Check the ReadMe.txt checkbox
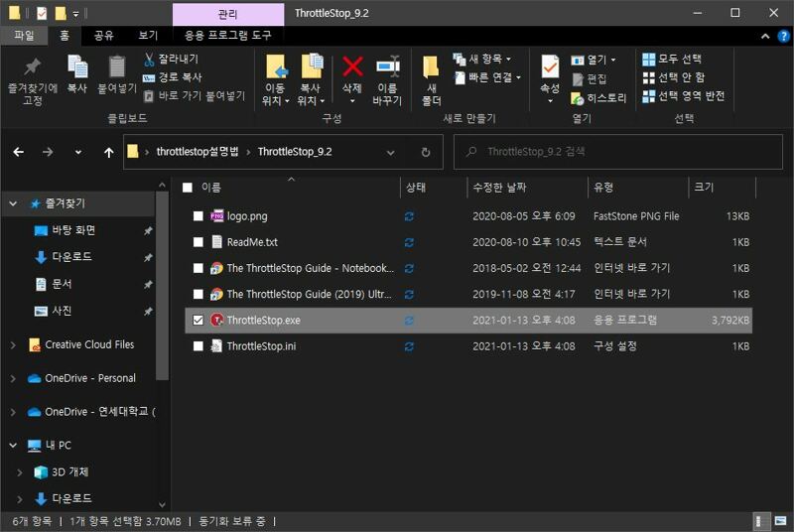The width and height of the screenshot is (794, 532). tap(198, 242)
